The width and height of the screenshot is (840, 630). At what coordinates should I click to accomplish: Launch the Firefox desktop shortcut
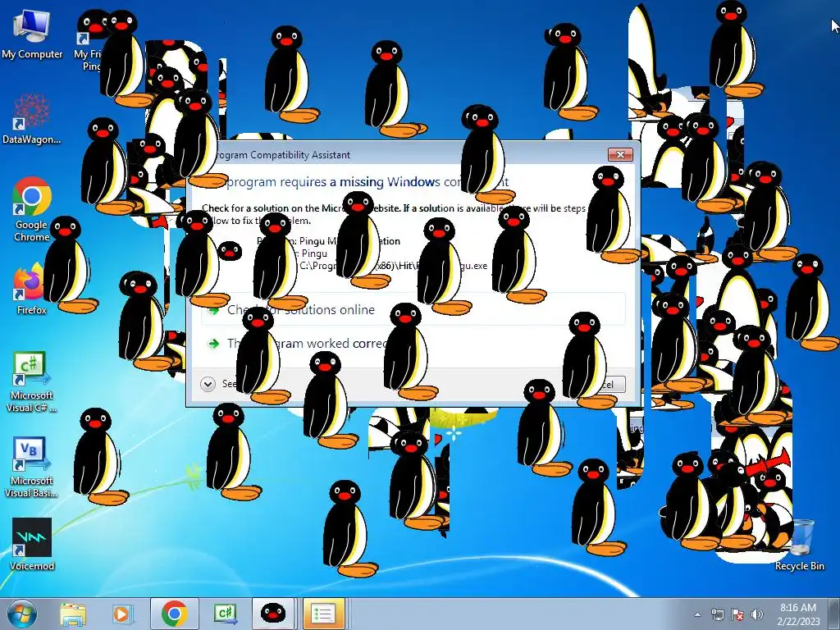click(30, 290)
